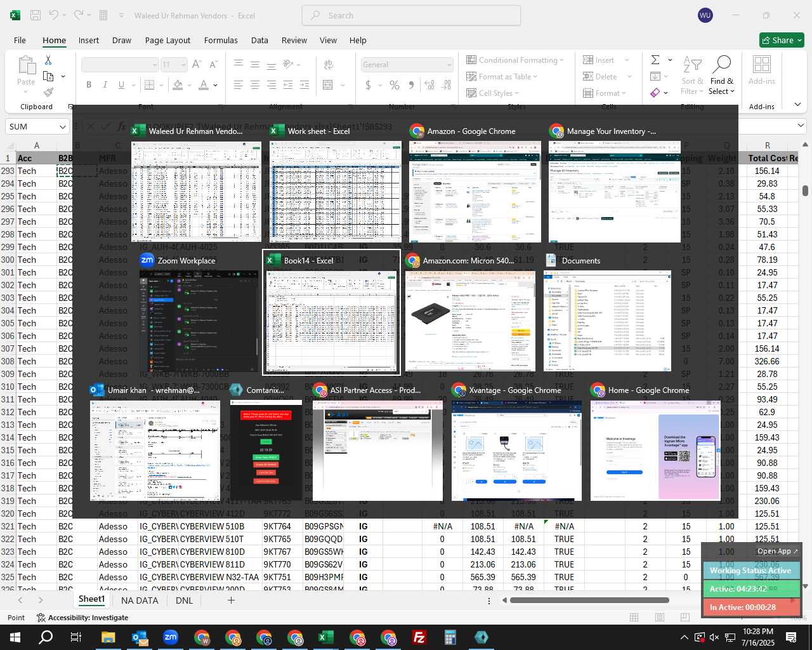The image size is (812, 650).
Task: Click the Search box in title bar
Action: 411,15
